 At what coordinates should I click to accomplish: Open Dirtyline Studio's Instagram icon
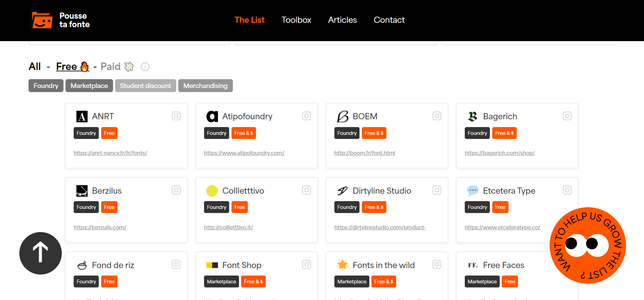(437, 190)
